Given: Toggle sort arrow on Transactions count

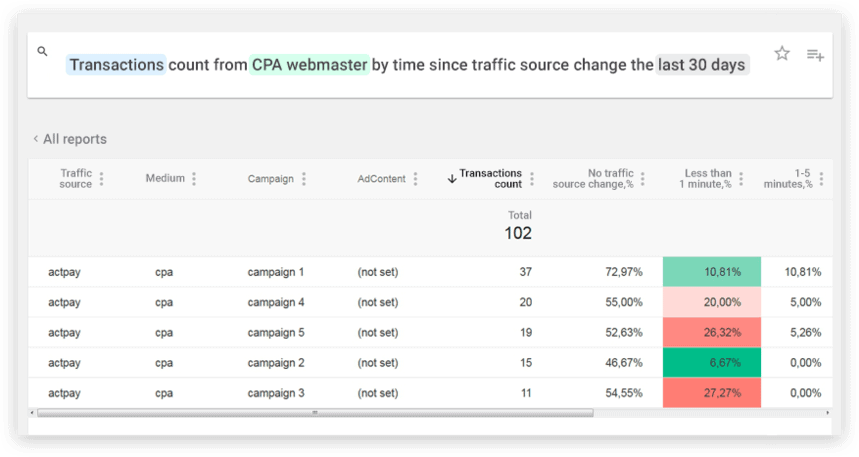Looking at the screenshot, I should point(452,179).
